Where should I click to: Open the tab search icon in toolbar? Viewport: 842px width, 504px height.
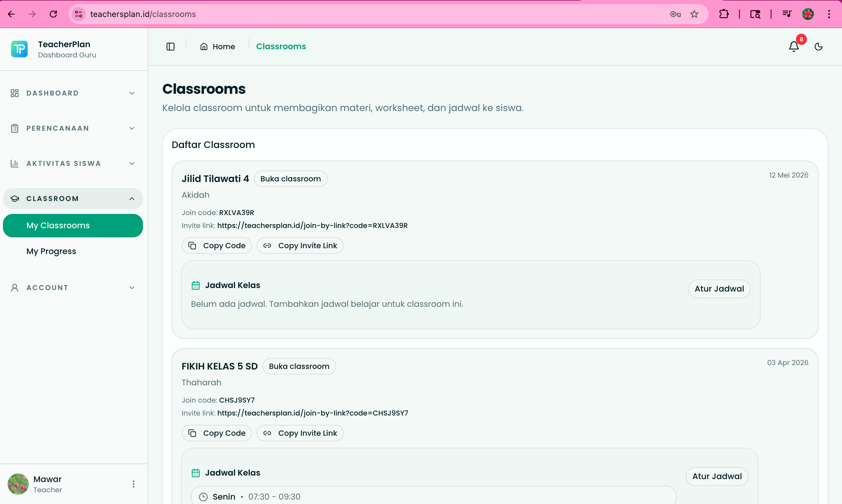(x=755, y=14)
